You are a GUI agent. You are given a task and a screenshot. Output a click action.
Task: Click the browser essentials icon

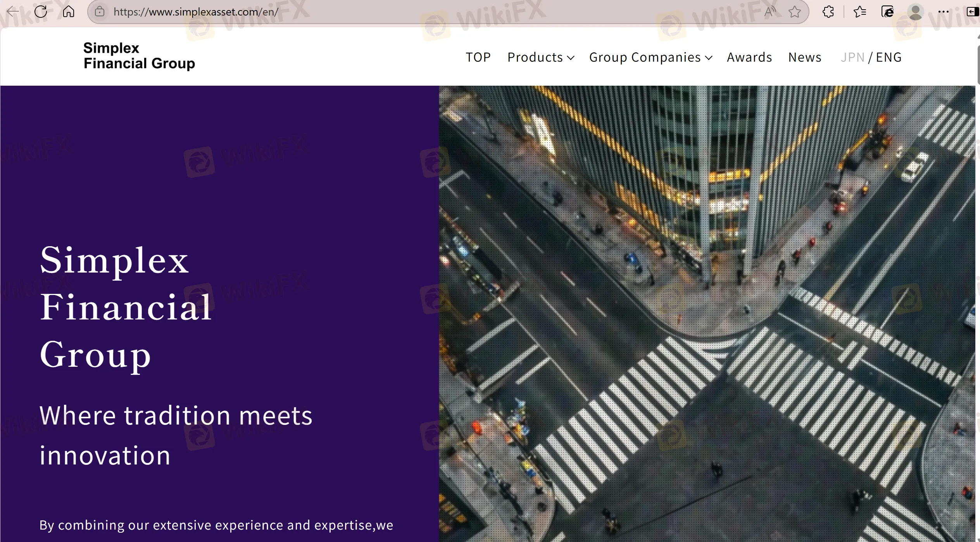[887, 12]
